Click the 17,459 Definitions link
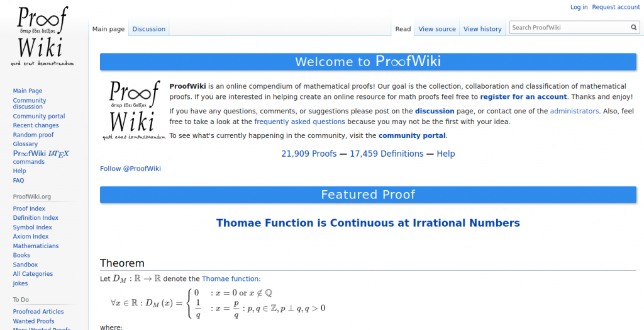This screenshot has height=330, width=644. point(387,154)
